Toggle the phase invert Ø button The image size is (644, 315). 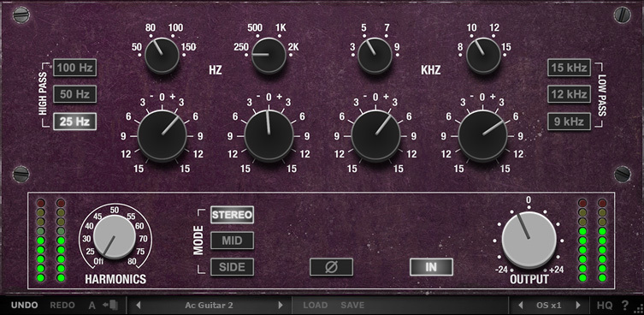click(x=332, y=267)
